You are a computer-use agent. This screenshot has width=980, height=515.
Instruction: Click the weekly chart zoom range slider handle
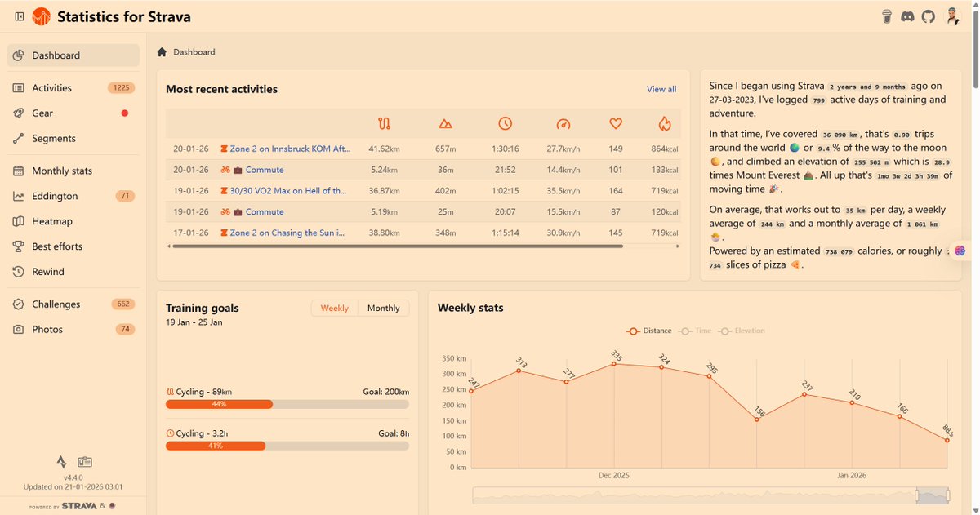point(918,495)
